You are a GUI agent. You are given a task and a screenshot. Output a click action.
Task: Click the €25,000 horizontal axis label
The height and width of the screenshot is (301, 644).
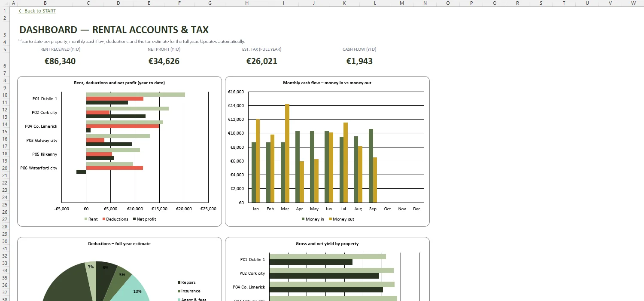[x=208, y=209]
